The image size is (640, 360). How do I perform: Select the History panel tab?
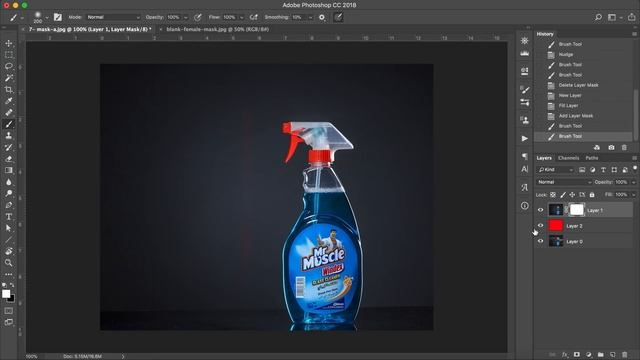pyautogui.click(x=545, y=34)
